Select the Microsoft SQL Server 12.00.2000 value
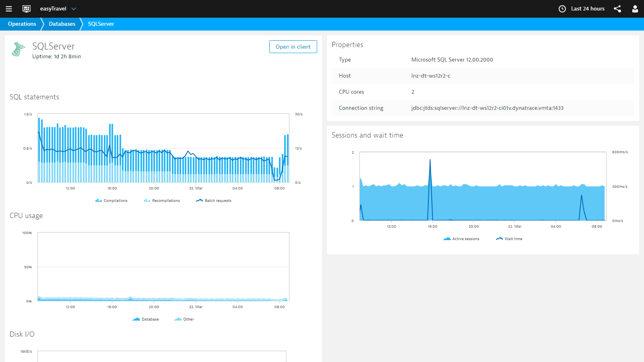Viewport: 644px width, 362px height. 452,60
